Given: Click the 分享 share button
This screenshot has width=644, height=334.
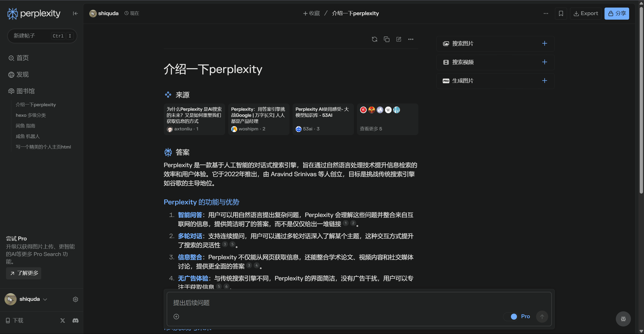Looking at the screenshot, I should click(x=617, y=14).
